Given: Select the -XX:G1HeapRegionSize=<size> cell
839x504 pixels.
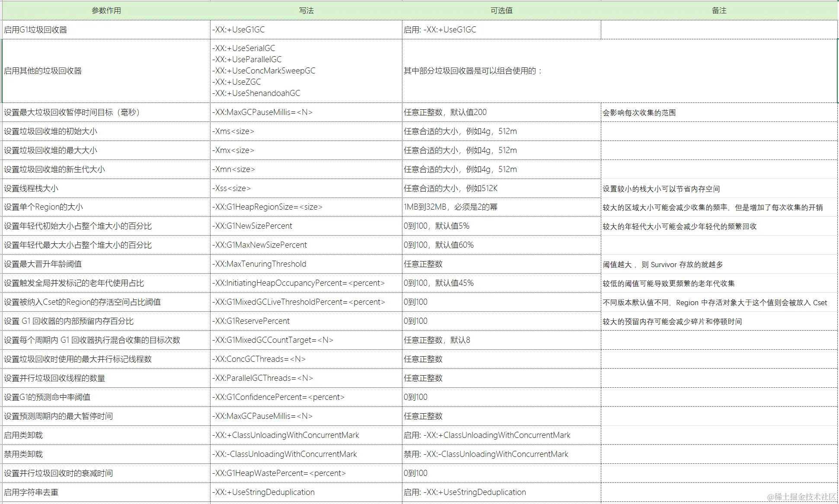Looking at the screenshot, I should (x=267, y=207).
